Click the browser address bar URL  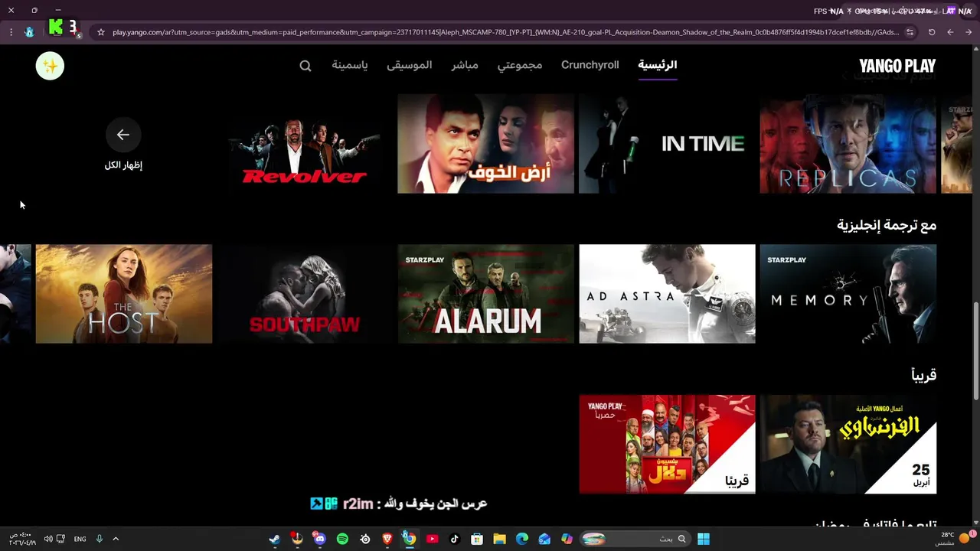(505, 32)
